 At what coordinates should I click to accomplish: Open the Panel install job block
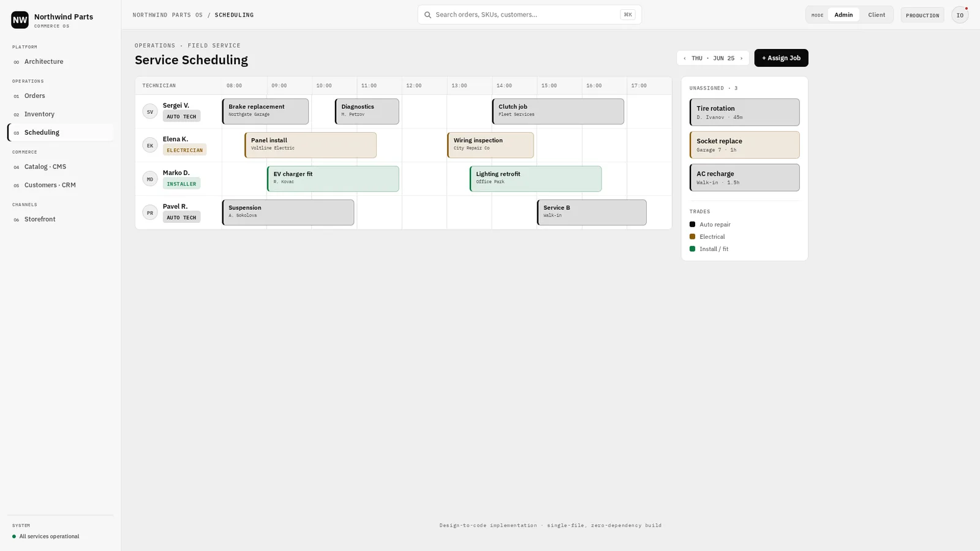point(311,145)
